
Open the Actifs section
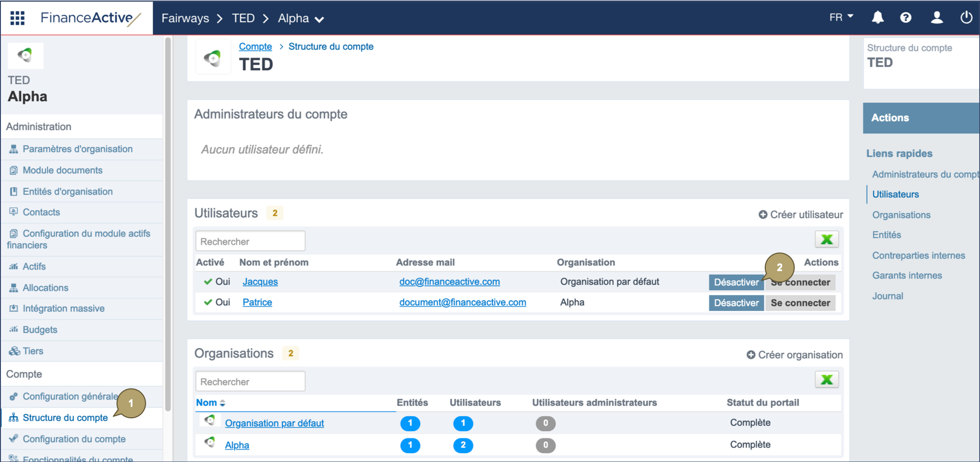[34, 266]
